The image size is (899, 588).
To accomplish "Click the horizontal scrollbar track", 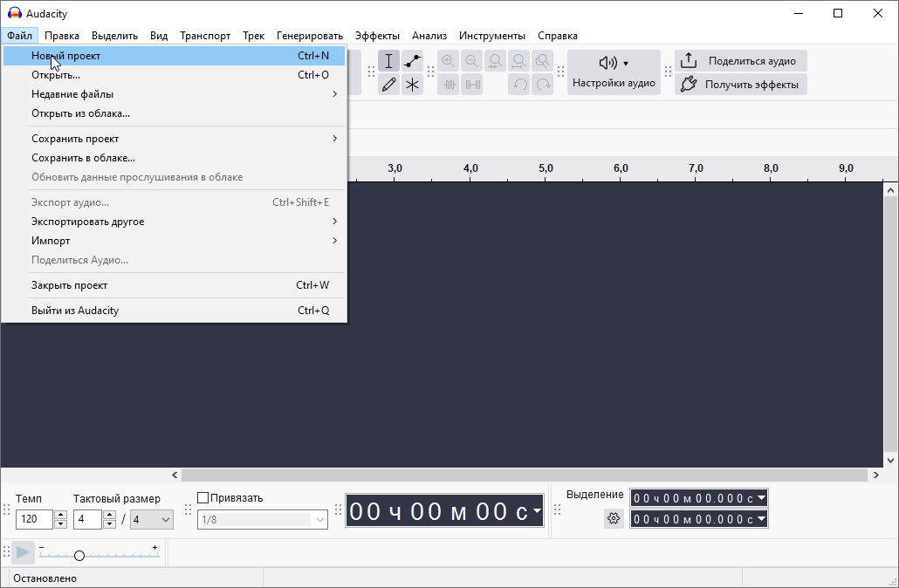I will (524, 475).
